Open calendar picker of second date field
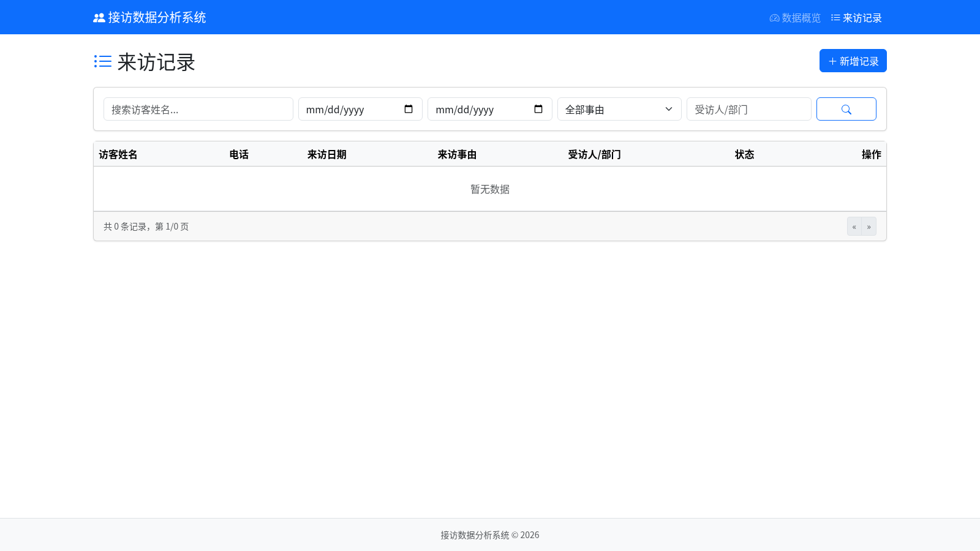The image size is (980, 551). [538, 109]
